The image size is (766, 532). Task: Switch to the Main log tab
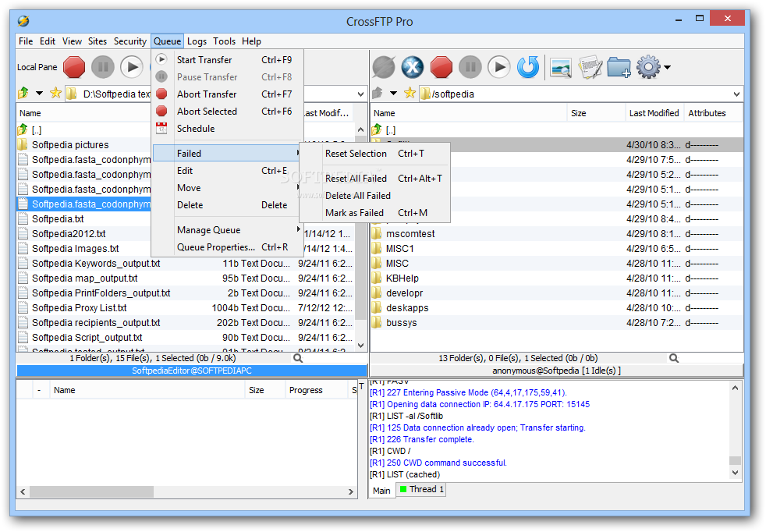point(381,490)
